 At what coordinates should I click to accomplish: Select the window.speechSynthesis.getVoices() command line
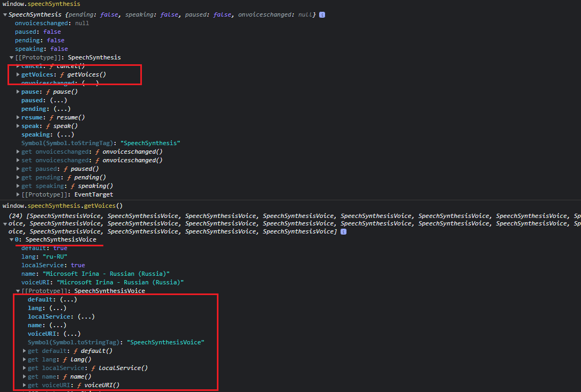pos(63,206)
